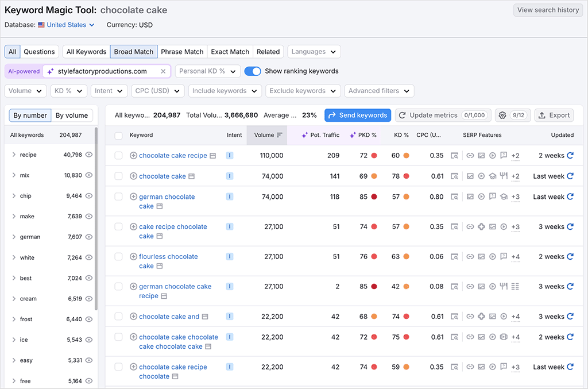The image size is (588, 389).
Task: Tick checkbox for german chocolate cake row
Action: pos(118,197)
